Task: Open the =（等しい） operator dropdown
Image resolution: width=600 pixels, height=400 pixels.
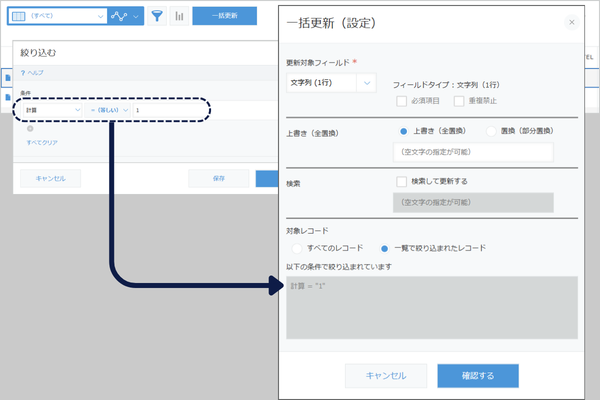Action: 108,110
